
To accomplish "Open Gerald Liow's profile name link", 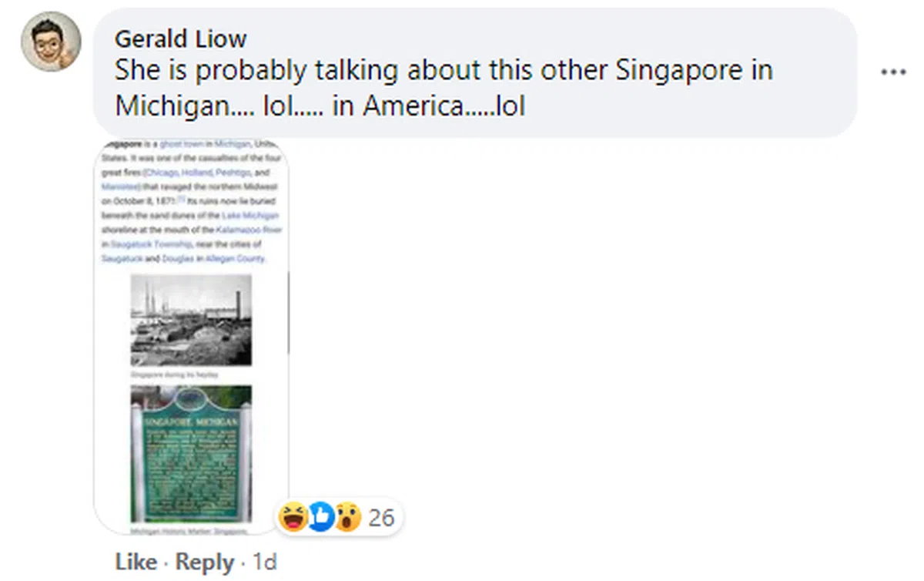I will (x=180, y=39).
